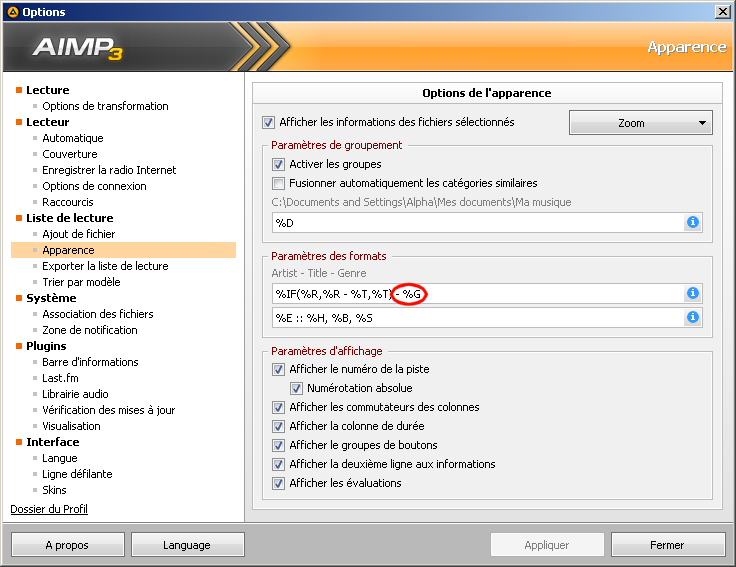
Task: Click the A propos button
Action: coord(68,545)
